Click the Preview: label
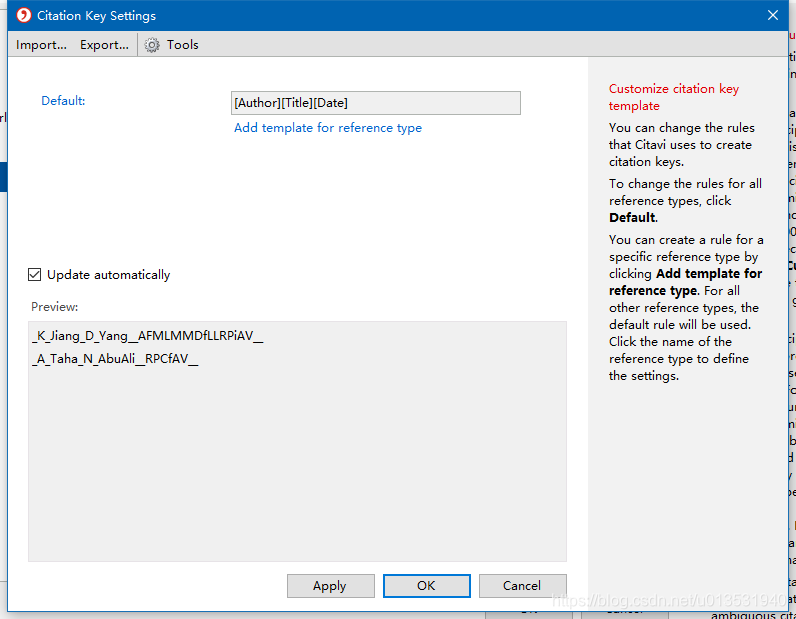The width and height of the screenshot is (796, 619). click(x=54, y=307)
